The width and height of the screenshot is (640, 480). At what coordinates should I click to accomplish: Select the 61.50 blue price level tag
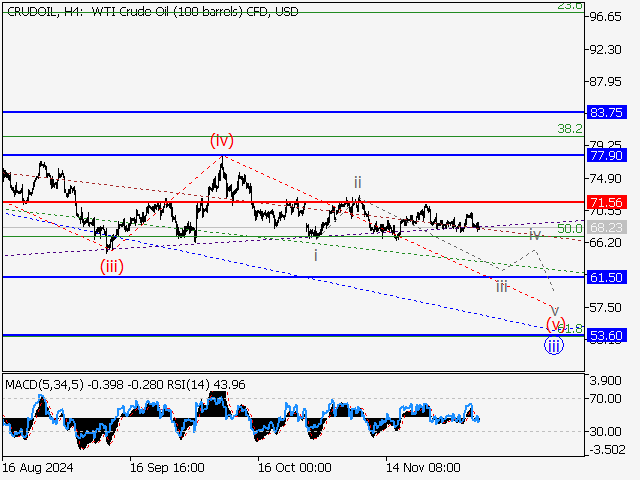(x=607, y=277)
